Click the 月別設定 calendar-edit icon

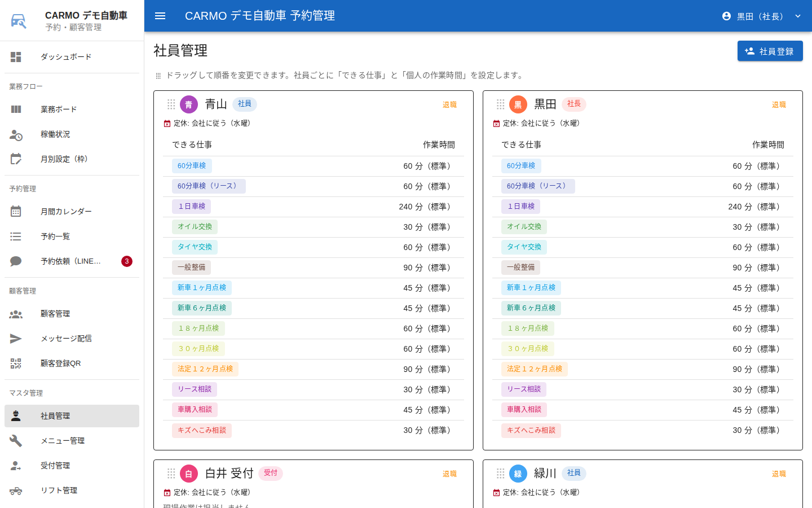click(16, 159)
